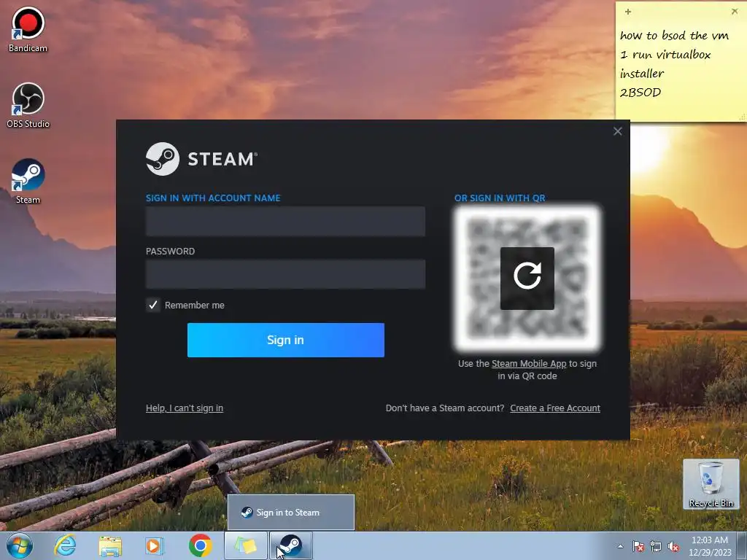
Task: Follow the Create a Free Account link
Action: 555,408
